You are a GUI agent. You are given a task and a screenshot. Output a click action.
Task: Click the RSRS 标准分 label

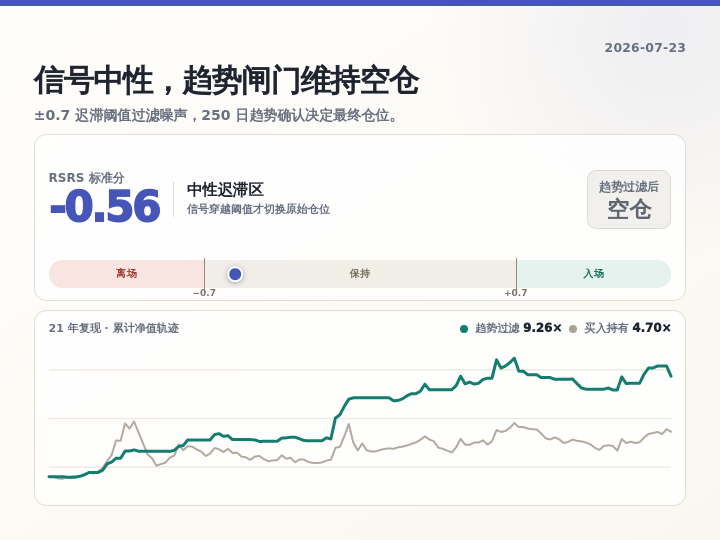tap(86, 178)
